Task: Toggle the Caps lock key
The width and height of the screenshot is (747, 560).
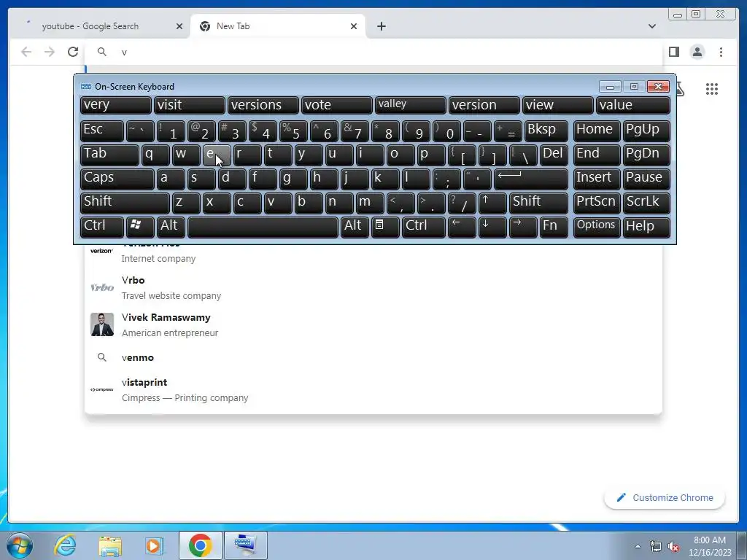Action: tap(117, 179)
